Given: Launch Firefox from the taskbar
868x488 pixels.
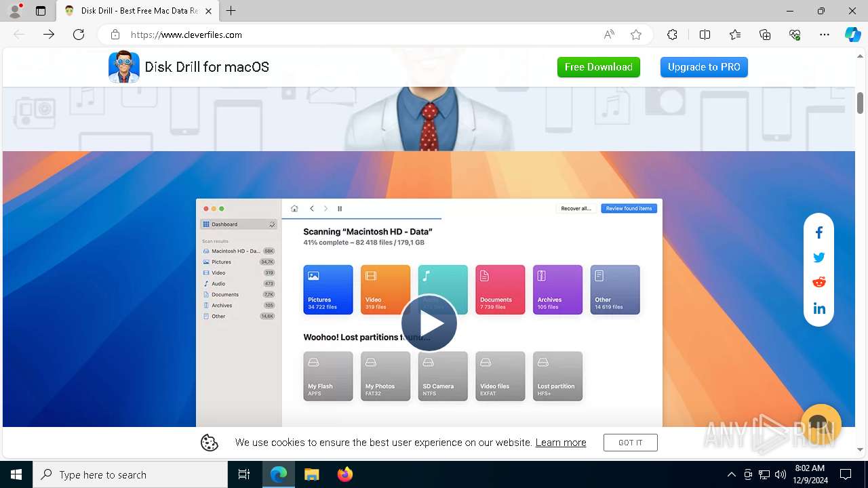Looking at the screenshot, I should [345, 474].
